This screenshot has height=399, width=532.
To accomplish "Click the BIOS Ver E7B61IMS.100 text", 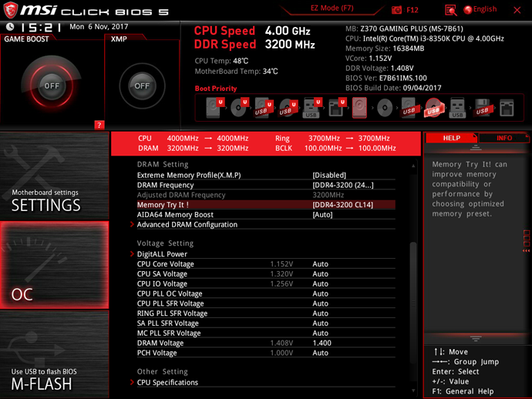I will 386,78.
